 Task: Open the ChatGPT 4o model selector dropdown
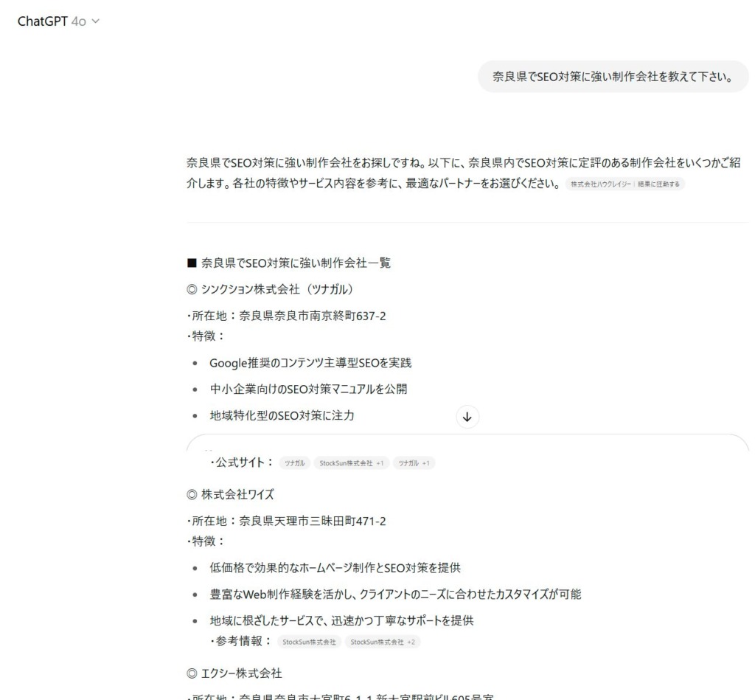58,21
